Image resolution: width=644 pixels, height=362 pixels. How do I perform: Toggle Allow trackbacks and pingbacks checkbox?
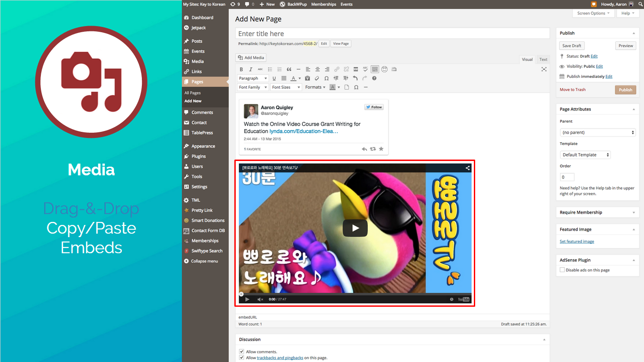(x=241, y=358)
